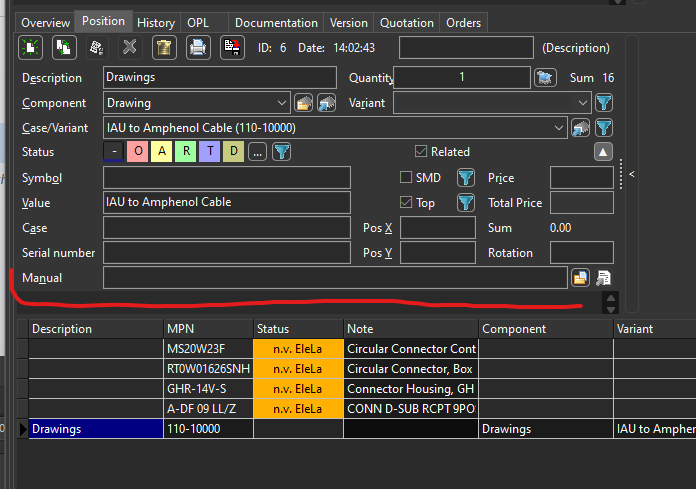
Task: Click the filter funnel next to Status
Action: click(283, 152)
